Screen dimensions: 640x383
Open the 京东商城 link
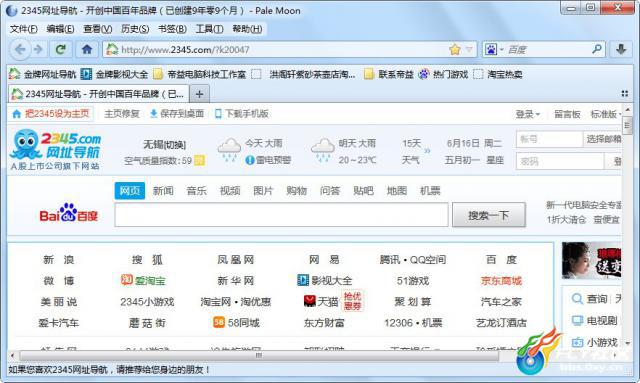point(501,281)
